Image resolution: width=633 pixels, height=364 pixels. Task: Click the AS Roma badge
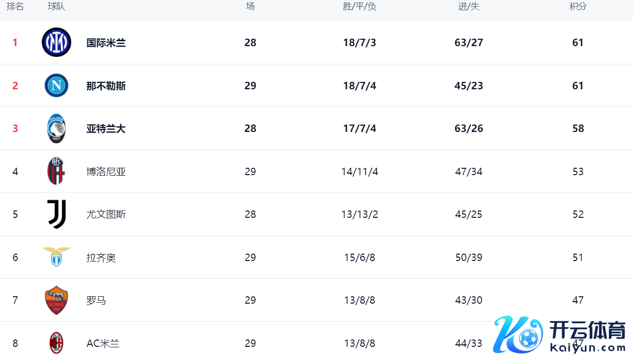tap(56, 300)
